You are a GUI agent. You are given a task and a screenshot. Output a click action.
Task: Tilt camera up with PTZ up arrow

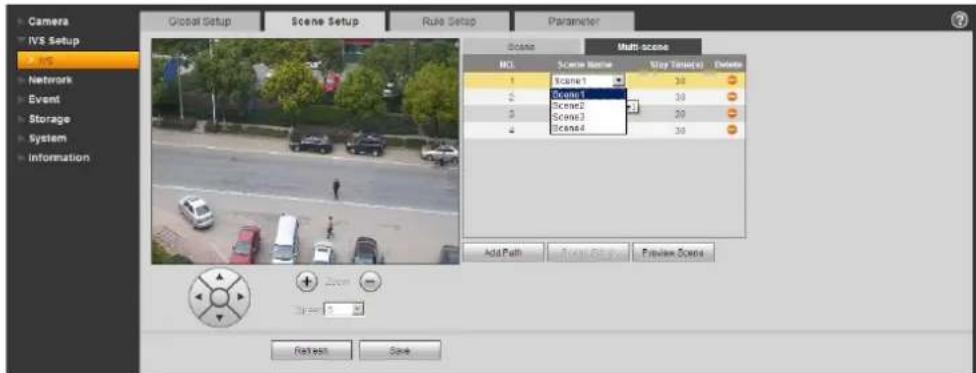pyautogui.click(x=219, y=276)
